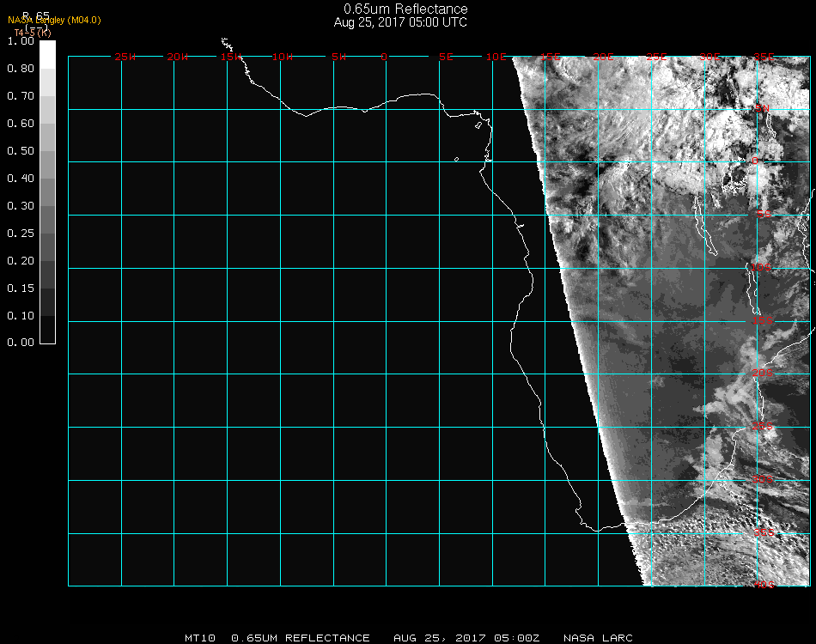This screenshot has height=644, width=816.
Task: Click the MT10 label in the footer
Action: pyautogui.click(x=198, y=638)
